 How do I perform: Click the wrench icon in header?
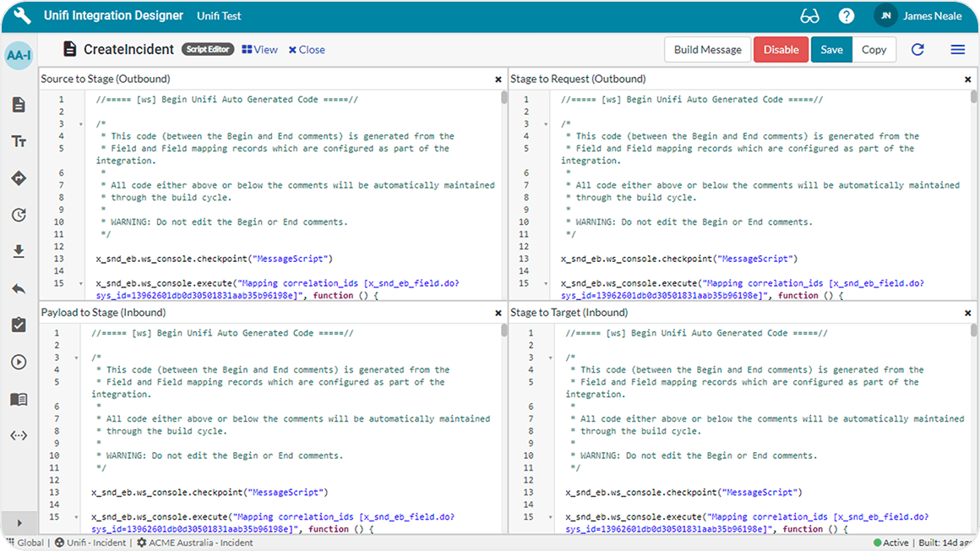[22, 16]
